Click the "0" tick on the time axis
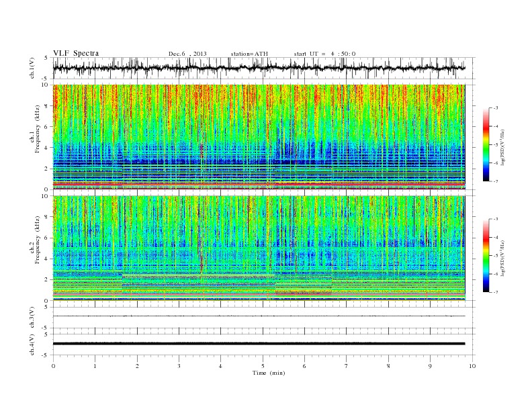 point(53,366)
